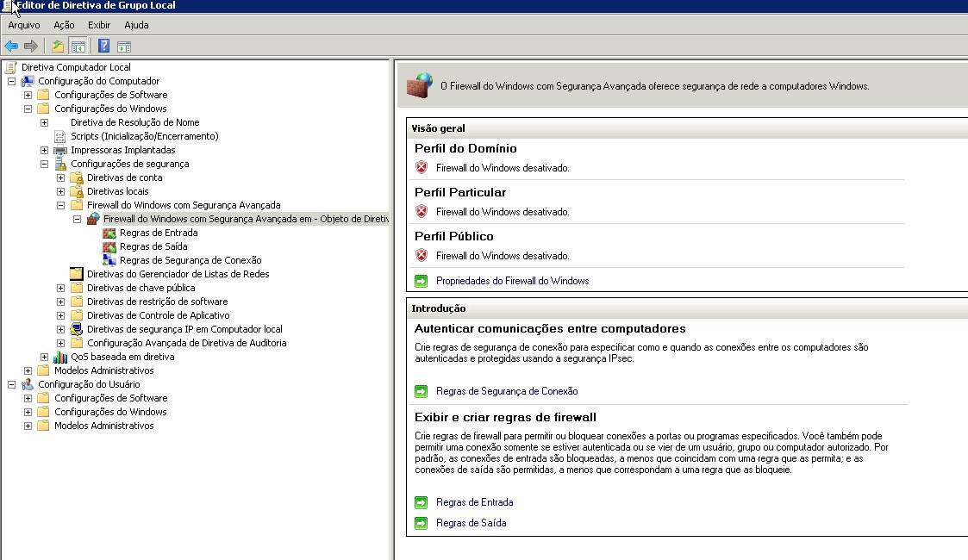Click the Configurações de segurança icon
This screenshot has width=968, height=560.
click(59, 164)
